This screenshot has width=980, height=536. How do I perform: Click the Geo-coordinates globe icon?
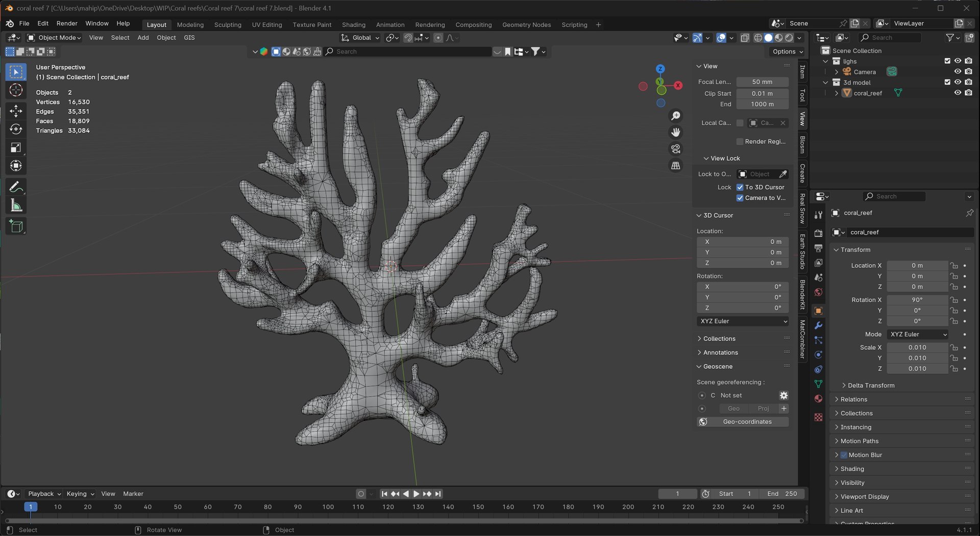pyautogui.click(x=703, y=422)
